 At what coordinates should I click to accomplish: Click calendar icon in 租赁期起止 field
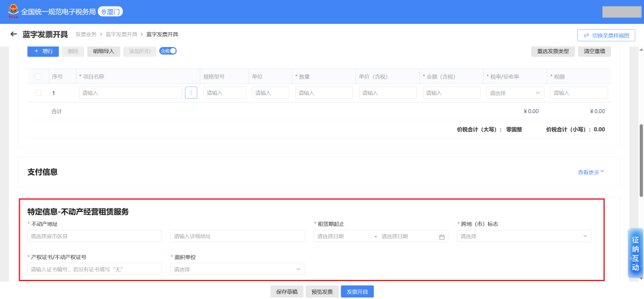(442, 236)
